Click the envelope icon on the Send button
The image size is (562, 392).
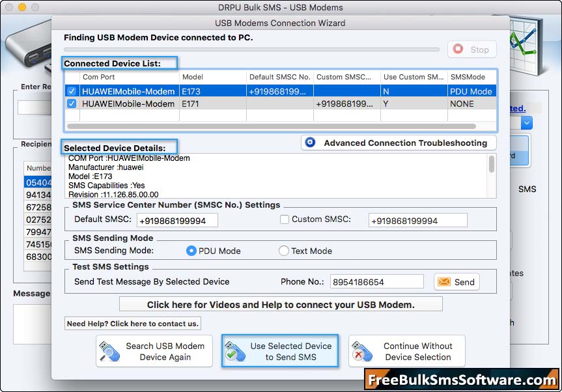(443, 282)
